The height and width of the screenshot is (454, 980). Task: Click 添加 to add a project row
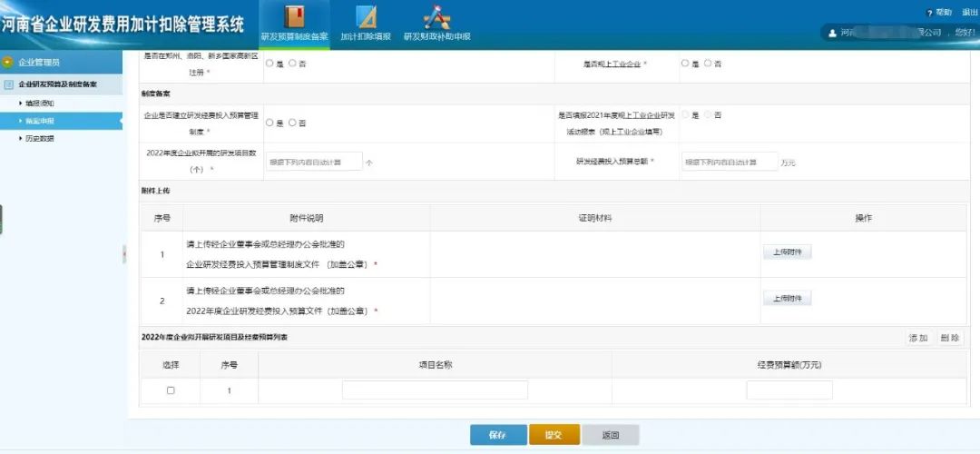[918, 339]
